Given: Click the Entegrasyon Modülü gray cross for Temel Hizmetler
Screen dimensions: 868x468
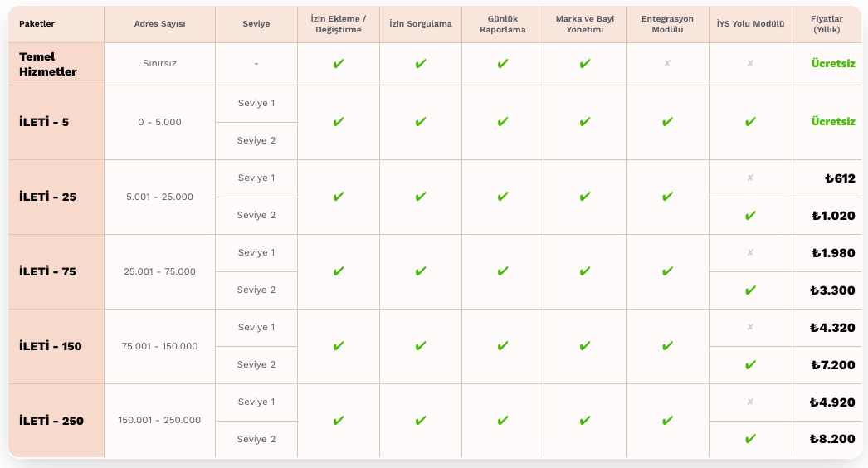Looking at the screenshot, I should (x=667, y=63).
